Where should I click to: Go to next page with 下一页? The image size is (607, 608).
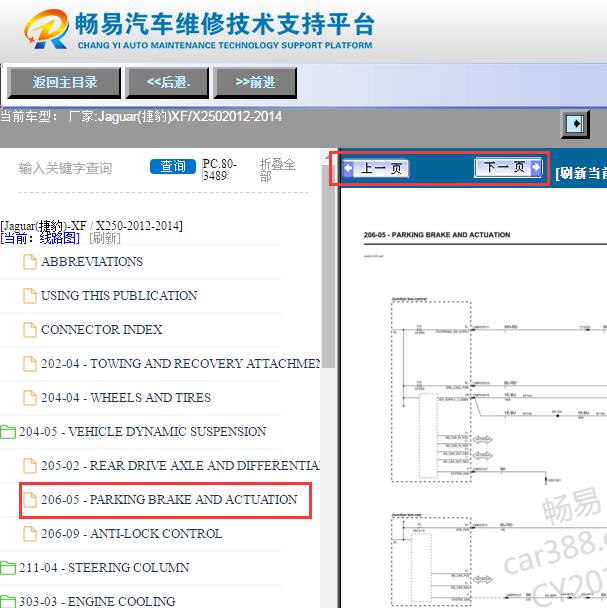click(x=508, y=168)
